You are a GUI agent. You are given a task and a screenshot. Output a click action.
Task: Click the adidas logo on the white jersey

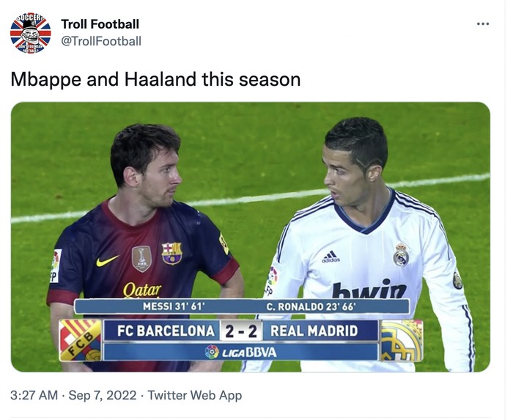(x=331, y=257)
